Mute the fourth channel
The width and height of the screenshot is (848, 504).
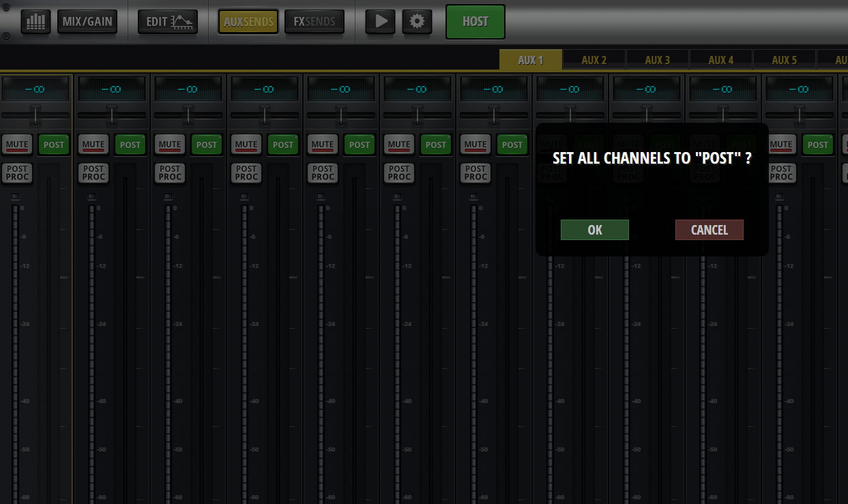[x=246, y=145]
